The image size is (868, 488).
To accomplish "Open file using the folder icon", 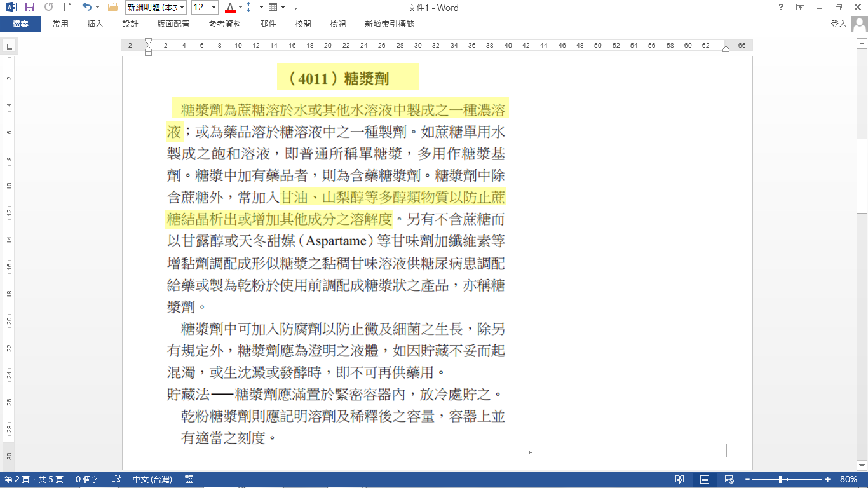I will 113,8.
